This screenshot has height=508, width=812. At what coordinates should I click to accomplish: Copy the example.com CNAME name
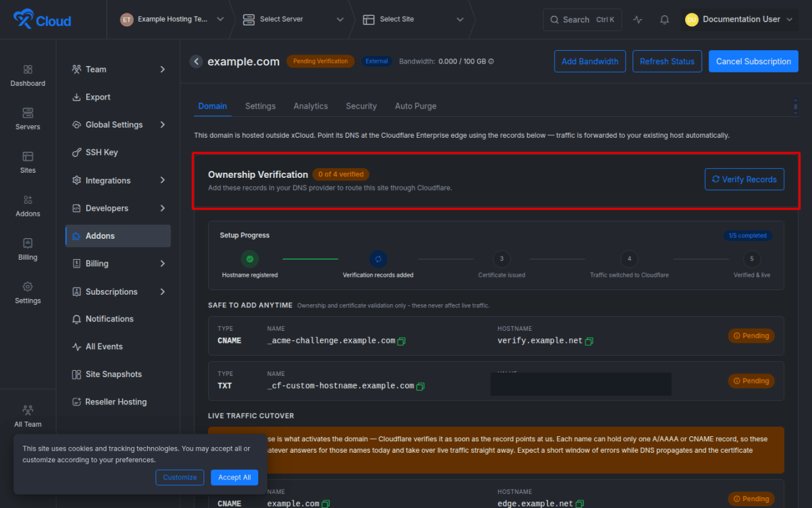click(325, 504)
